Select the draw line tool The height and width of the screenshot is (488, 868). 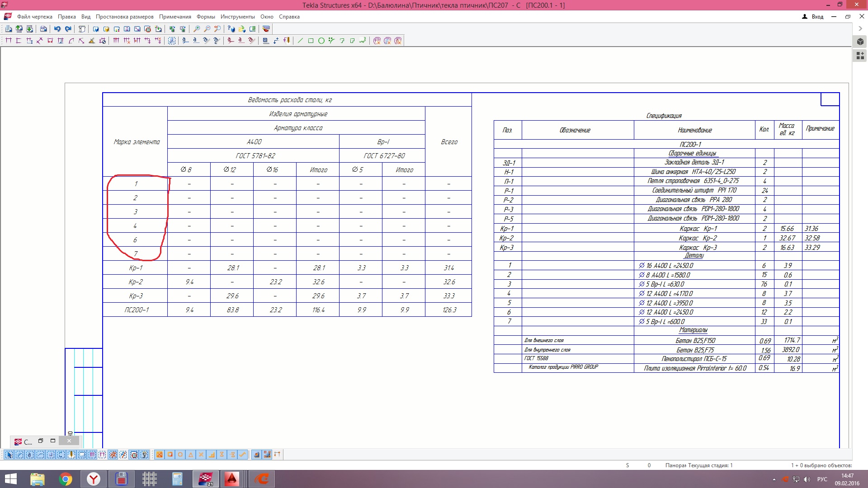[300, 41]
